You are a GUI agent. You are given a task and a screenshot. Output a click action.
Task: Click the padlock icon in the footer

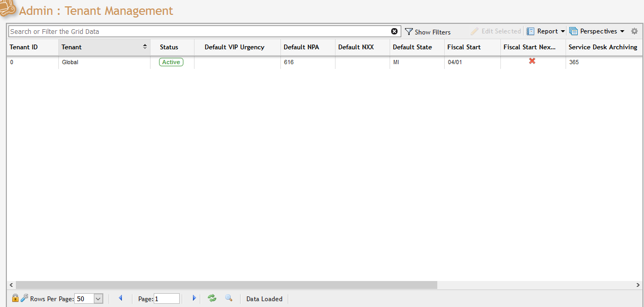tap(15, 299)
